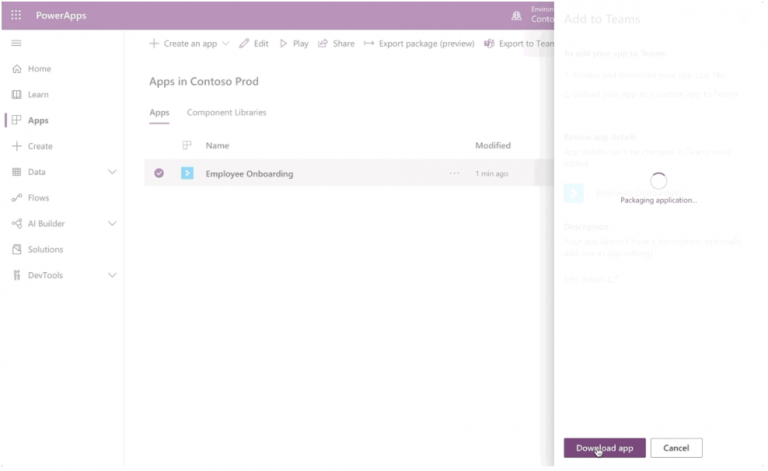Deselect the Employee Onboarding row checkmark
This screenshot has width=768, height=471.
tap(159, 173)
